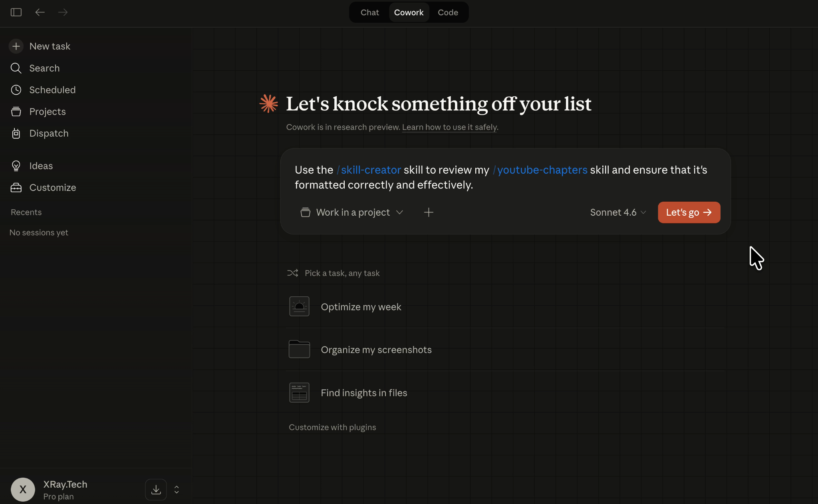This screenshot has height=504, width=818.
Task: Click the shuffle icon beside Pick a task
Action: point(293,273)
